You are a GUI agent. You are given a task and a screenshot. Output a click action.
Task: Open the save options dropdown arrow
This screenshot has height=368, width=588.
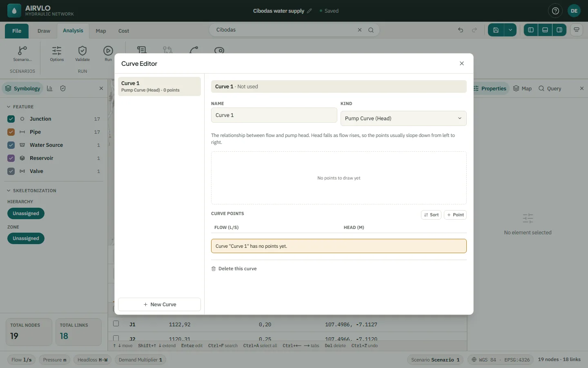(510, 30)
